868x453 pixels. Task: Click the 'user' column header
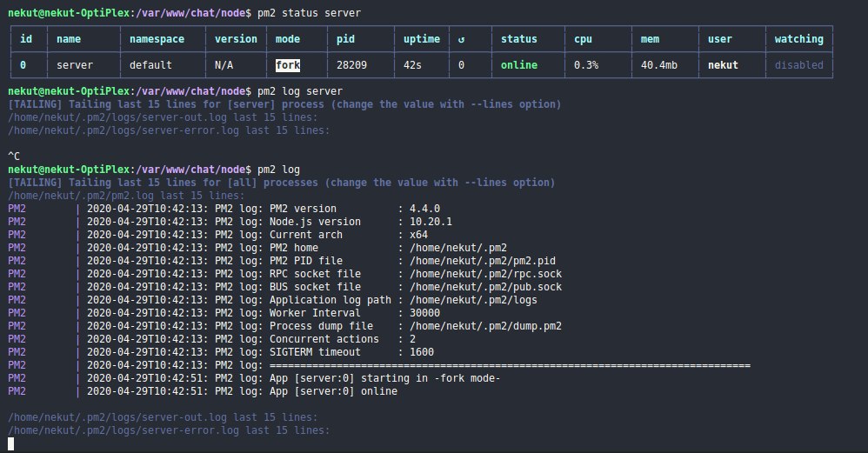point(719,39)
